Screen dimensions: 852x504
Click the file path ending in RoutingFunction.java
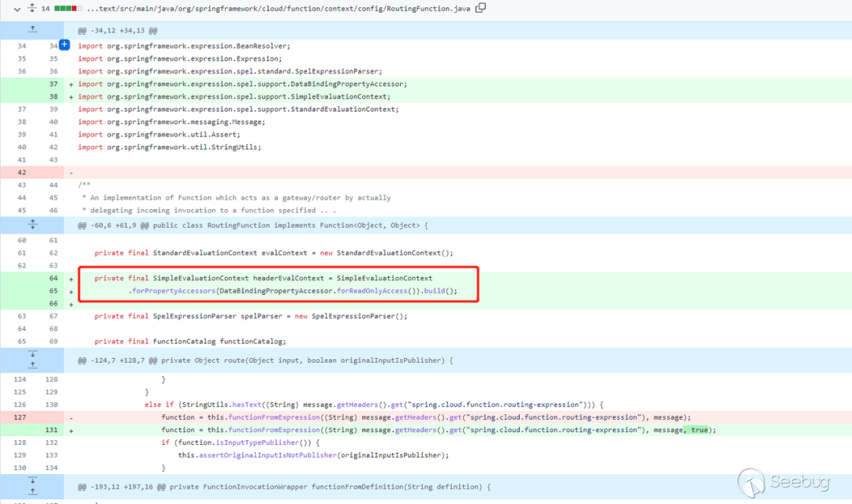pos(278,9)
